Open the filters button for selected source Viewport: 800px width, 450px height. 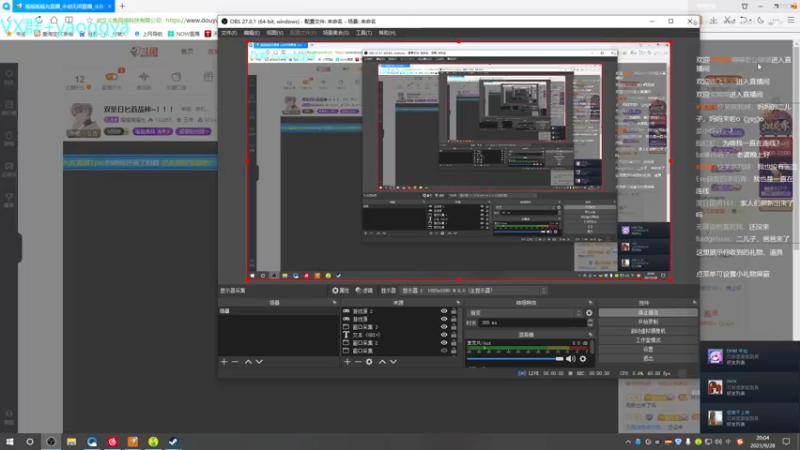[364, 290]
